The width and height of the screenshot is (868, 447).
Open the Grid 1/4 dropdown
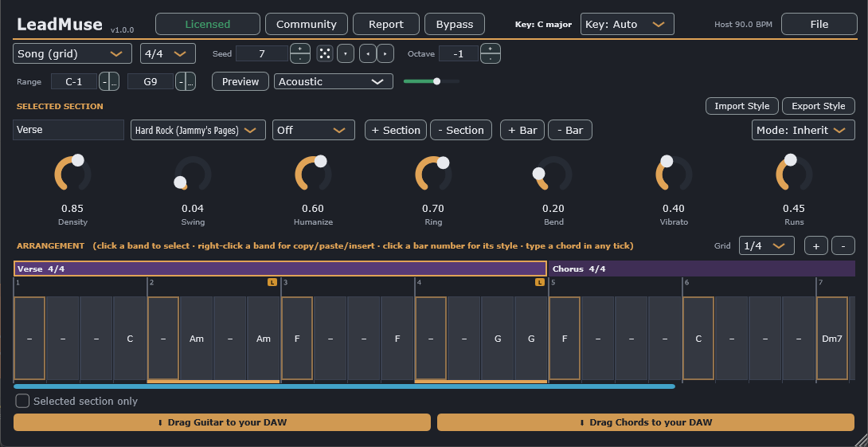767,246
